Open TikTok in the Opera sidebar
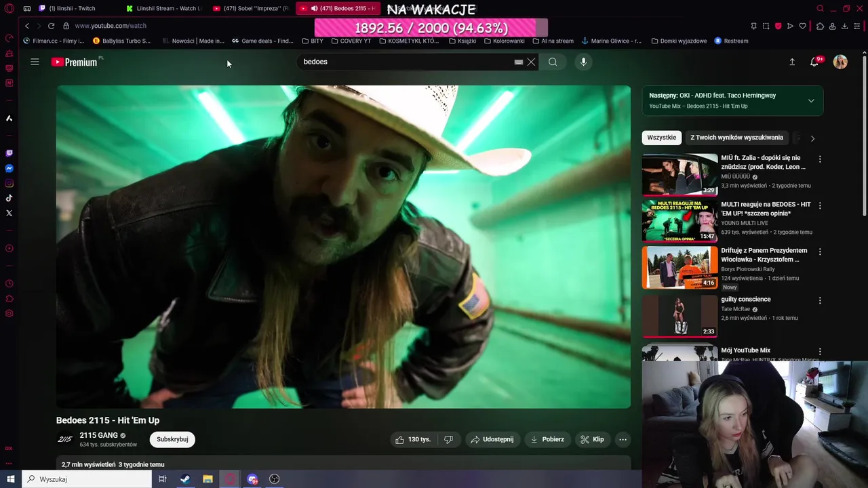This screenshot has height=488, width=868. (x=9, y=199)
